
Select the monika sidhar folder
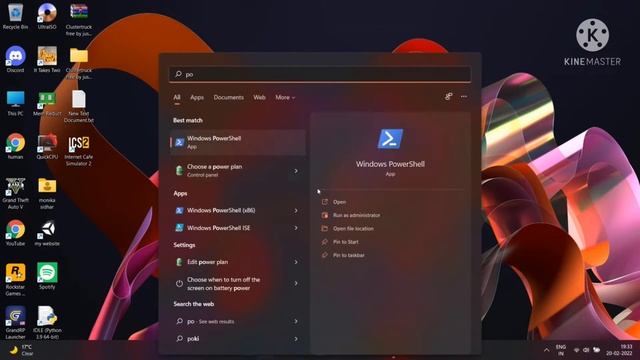tap(47, 193)
